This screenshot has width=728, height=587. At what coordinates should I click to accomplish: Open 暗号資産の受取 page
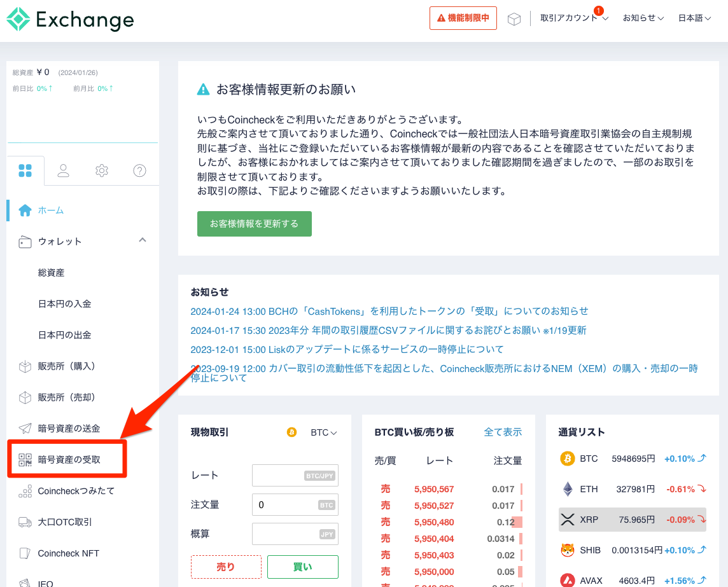pyautogui.click(x=69, y=459)
